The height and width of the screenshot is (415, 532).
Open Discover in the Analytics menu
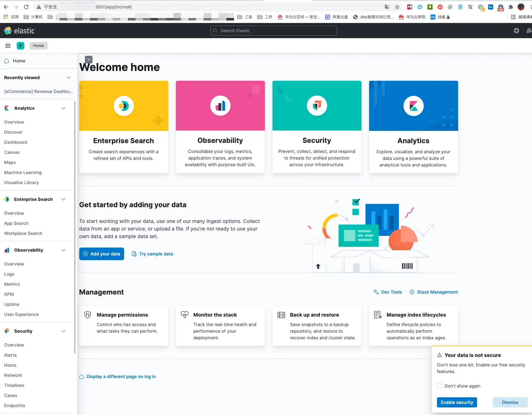pos(13,132)
